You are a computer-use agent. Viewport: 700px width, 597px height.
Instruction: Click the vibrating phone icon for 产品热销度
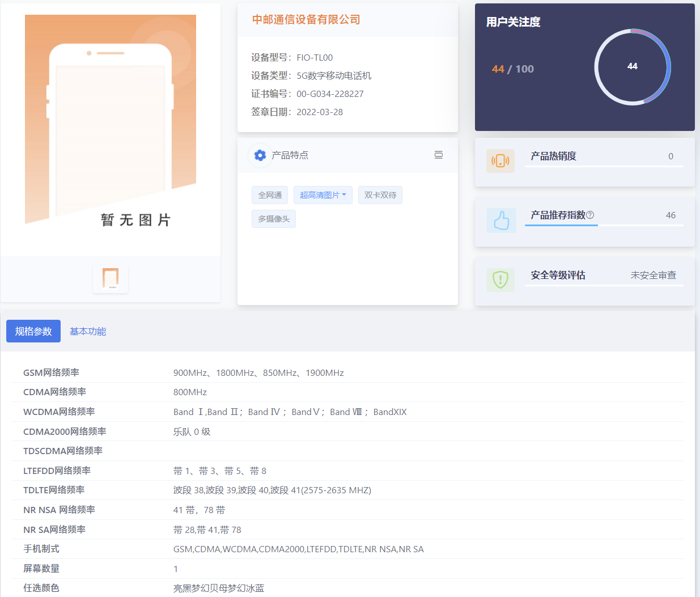[500, 161]
